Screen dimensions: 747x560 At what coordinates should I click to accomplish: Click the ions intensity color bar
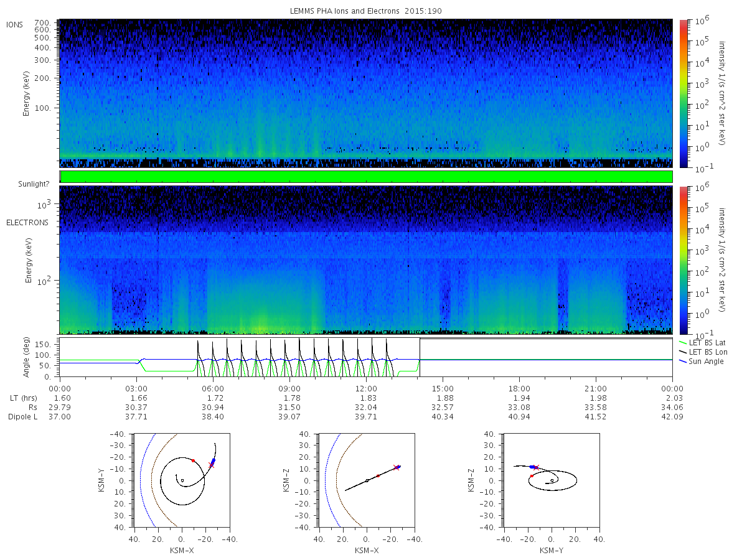click(684, 93)
